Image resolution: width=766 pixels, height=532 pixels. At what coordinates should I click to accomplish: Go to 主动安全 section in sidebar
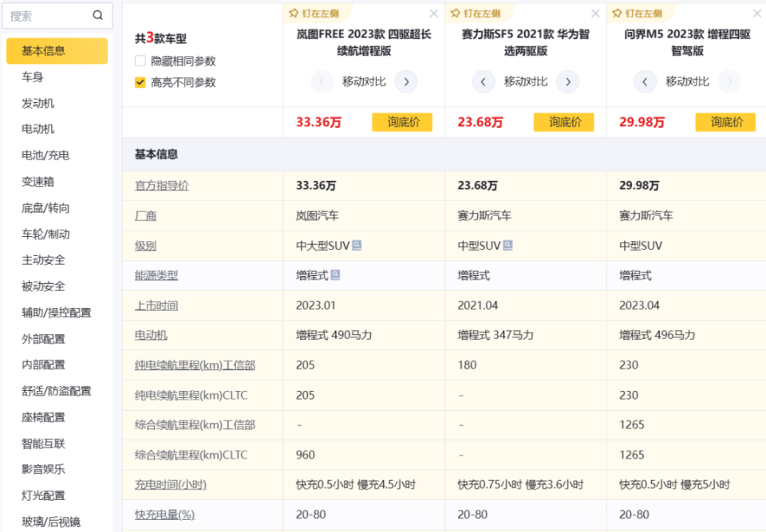pyautogui.click(x=43, y=260)
